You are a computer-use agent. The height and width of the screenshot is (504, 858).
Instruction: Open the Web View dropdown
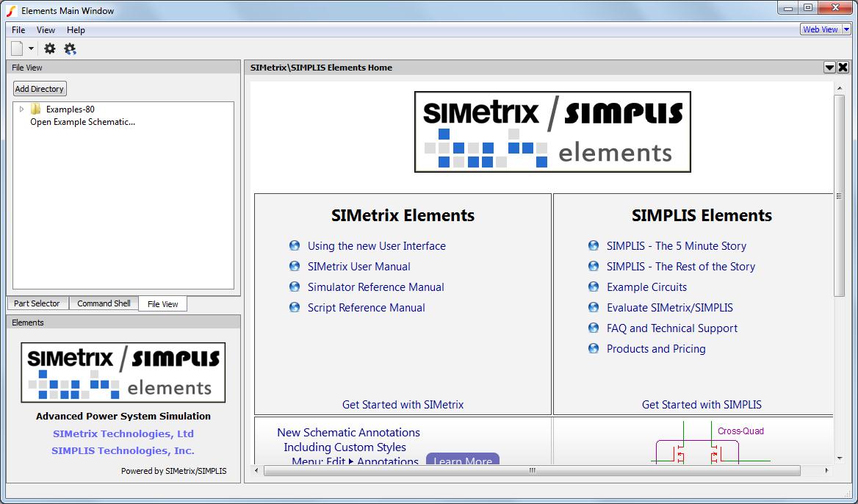click(846, 29)
